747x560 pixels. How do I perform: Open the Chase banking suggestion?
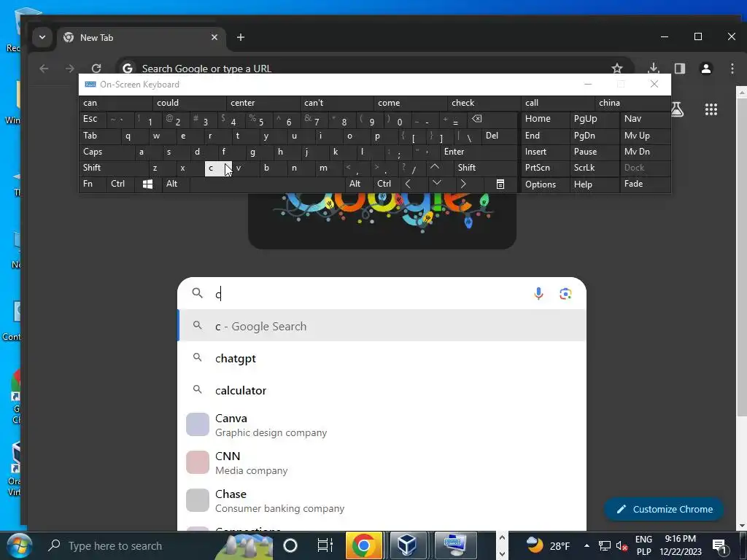click(382, 500)
